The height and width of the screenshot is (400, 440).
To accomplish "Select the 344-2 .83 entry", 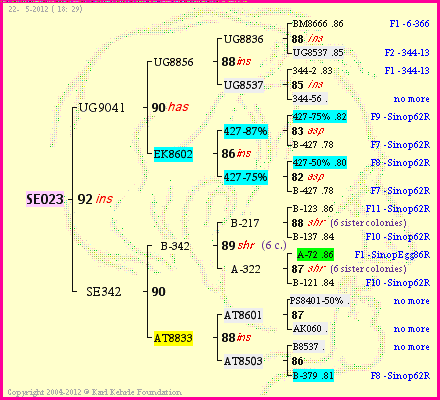I will pyautogui.click(x=312, y=71).
